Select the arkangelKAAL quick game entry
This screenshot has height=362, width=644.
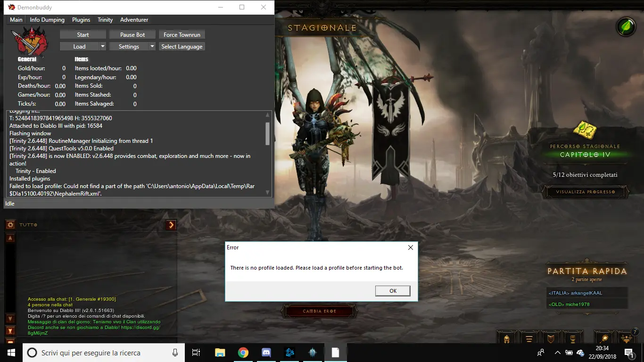coord(587,293)
